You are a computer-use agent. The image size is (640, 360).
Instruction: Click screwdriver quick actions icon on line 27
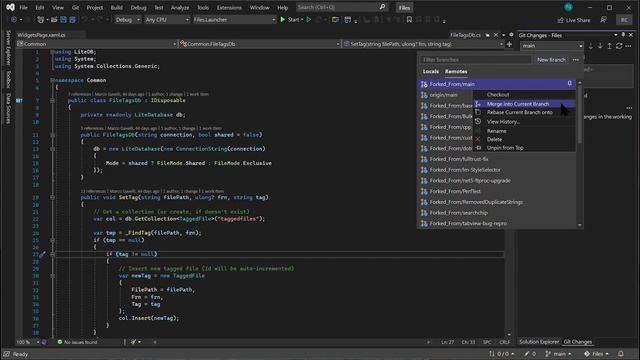[x=42, y=254]
